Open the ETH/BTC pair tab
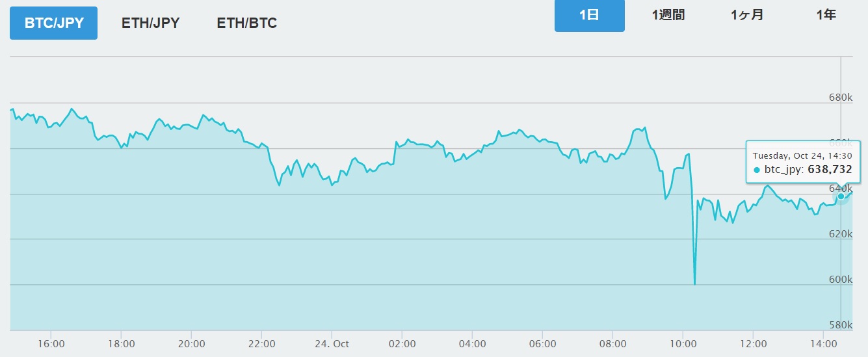This screenshot has height=357, width=868. [x=247, y=23]
